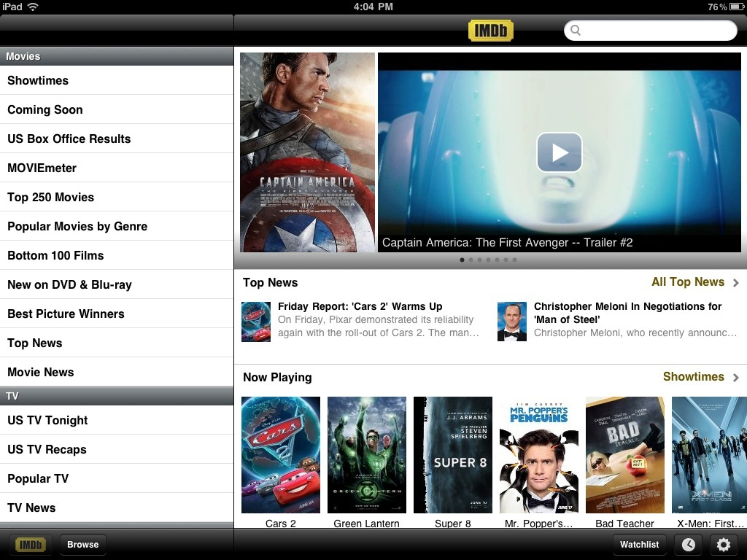Open MOVIEmeter
Image resolution: width=747 pixels, height=560 pixels.
(x=117, y=168)
